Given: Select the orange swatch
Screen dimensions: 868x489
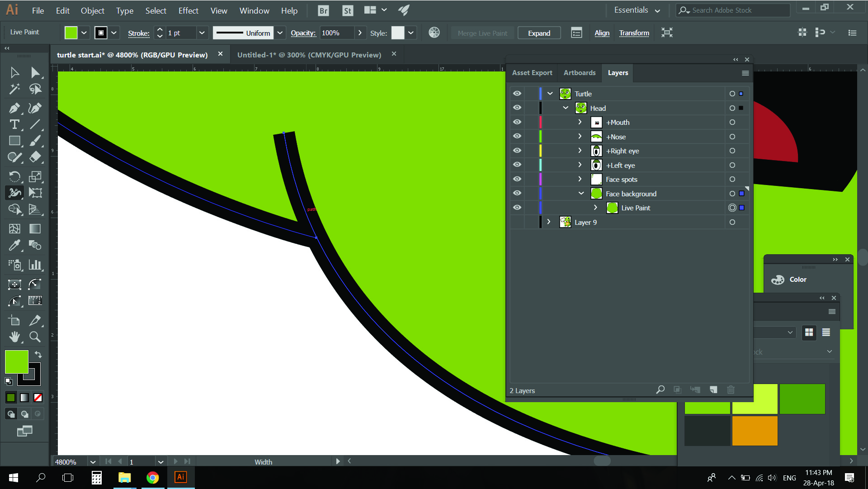Looking at the screenshot, I should tap(754, 431).
